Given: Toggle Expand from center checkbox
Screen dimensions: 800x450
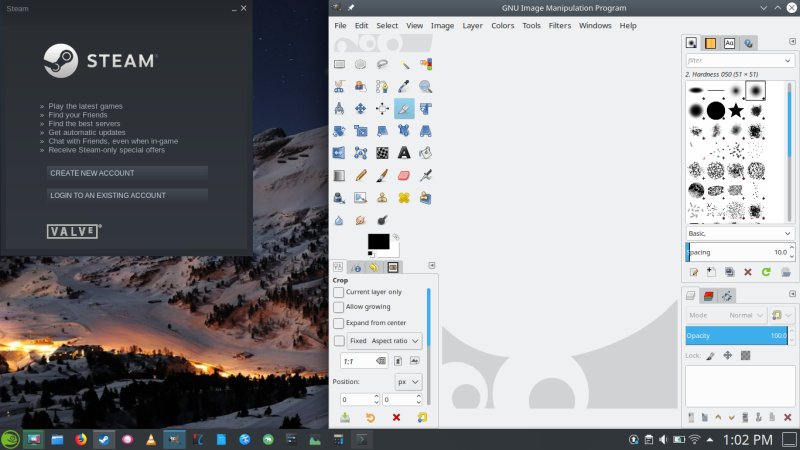Looking at the screenshot, I should pyautogui.click(x=339, y=323).
